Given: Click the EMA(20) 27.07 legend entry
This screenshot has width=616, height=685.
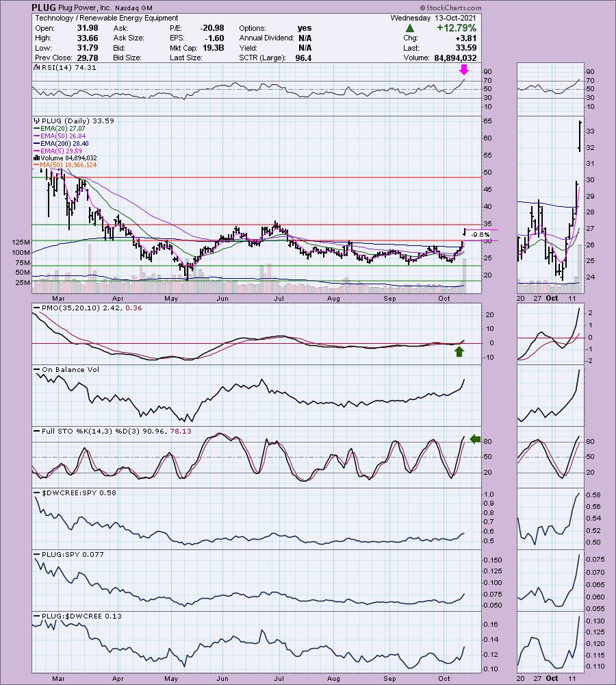Looking at the screenshot, I should point(60,129).
